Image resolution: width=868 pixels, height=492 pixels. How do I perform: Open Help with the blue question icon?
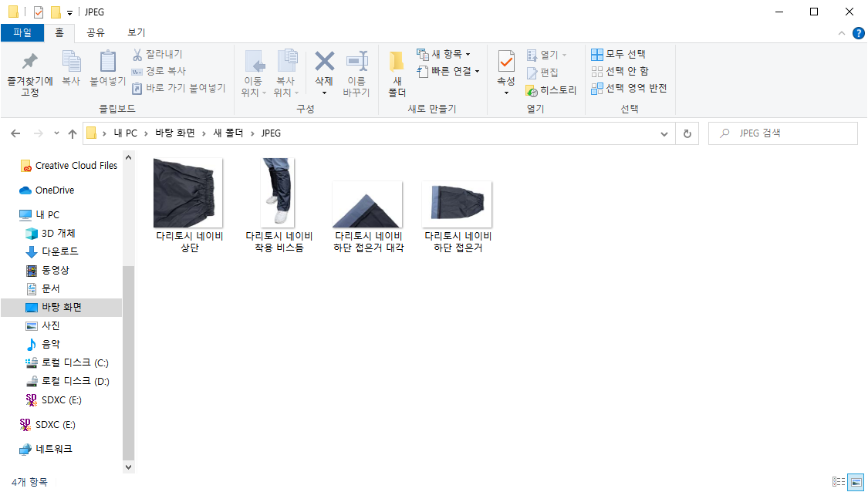(x=858, y=33)
